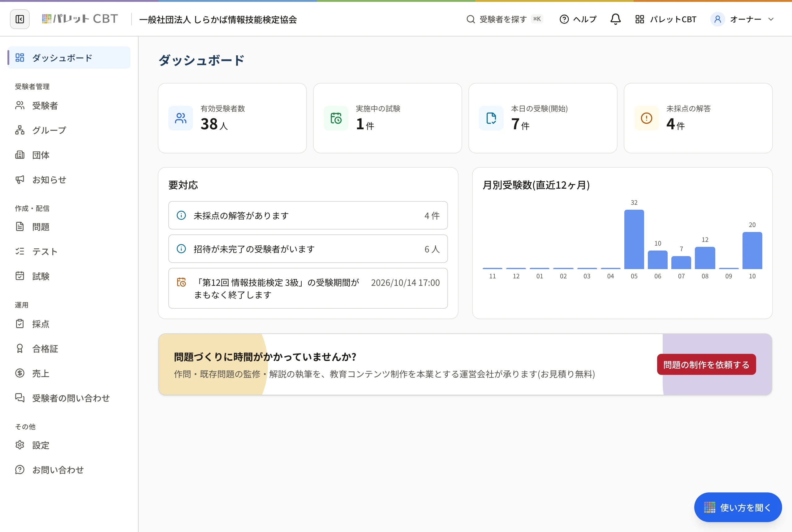Click the month 10 bar in the chart
Viewport: 792px width, 532px height.
(x=752, y=251)
